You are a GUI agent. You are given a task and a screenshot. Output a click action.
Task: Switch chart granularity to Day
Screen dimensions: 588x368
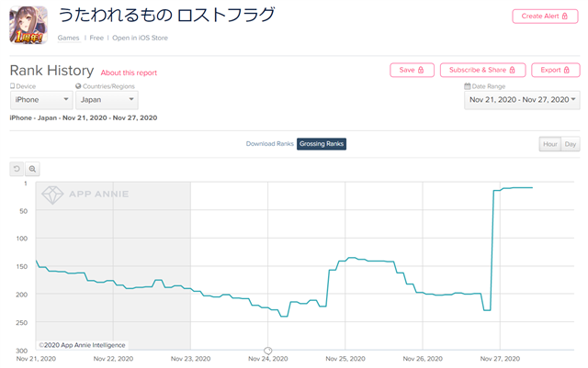[571, 144]
